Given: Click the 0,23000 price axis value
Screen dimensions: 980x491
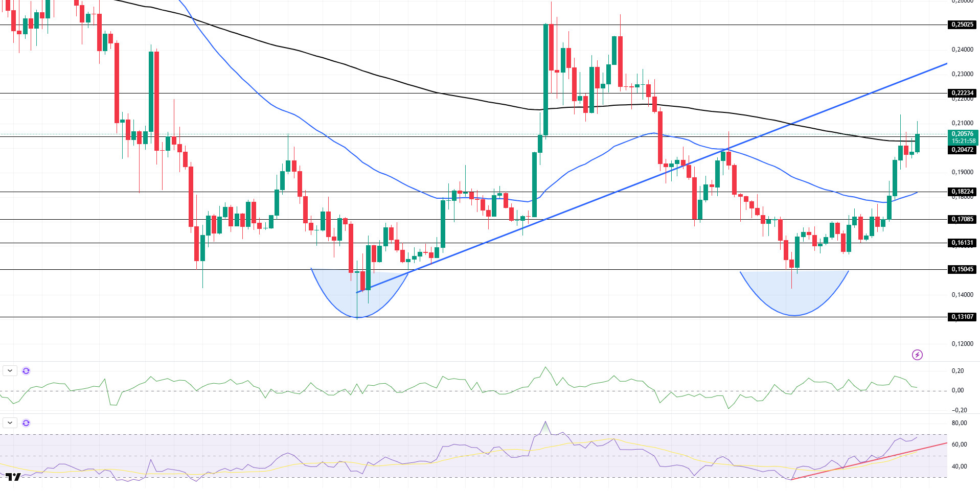Looking at the screenshot, I should (962, 74).
